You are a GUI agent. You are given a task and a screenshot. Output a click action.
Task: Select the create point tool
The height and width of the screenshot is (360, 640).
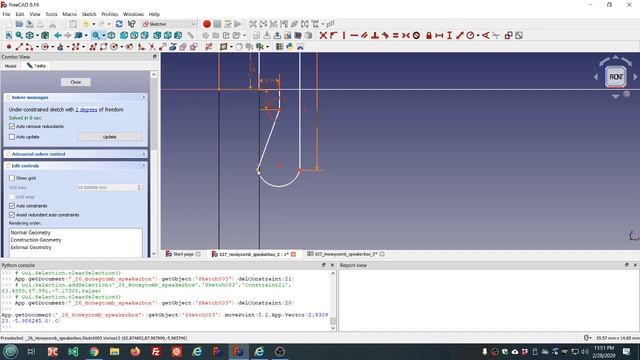pyautogui.click(x=9, y=47)
